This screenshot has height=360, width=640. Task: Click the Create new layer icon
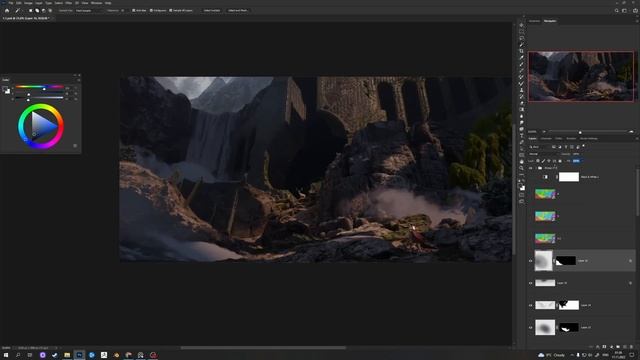[x=624, y=347]
